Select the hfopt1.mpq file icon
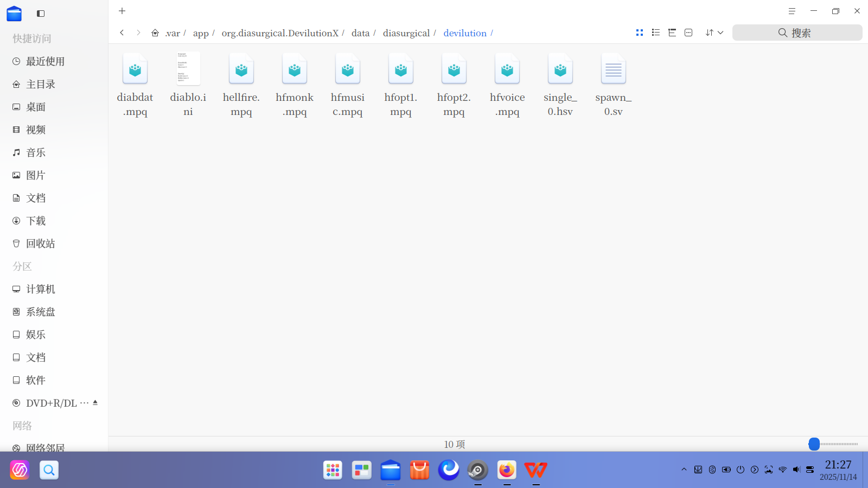Screen dimensions: 868x488 [401, 68]
